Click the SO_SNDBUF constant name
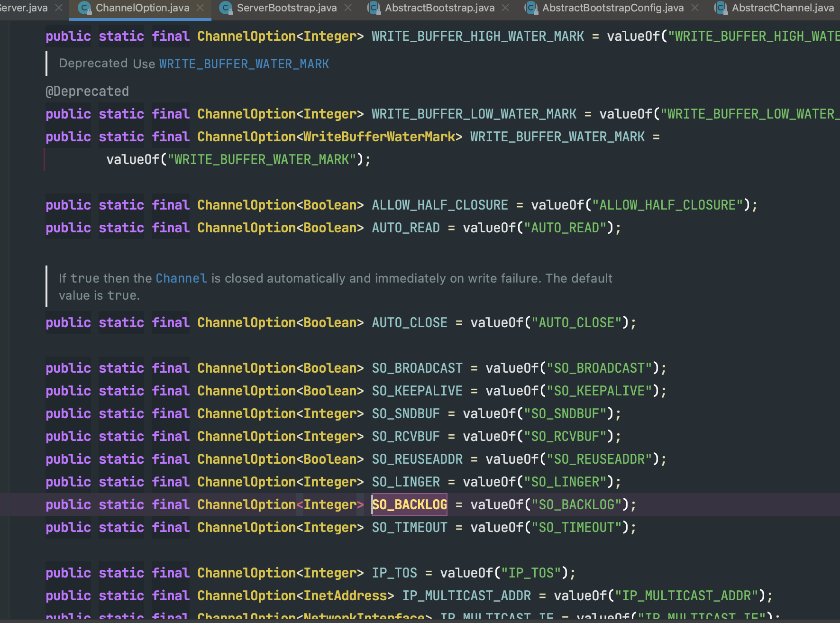The image size is (840, 623). 406,413
